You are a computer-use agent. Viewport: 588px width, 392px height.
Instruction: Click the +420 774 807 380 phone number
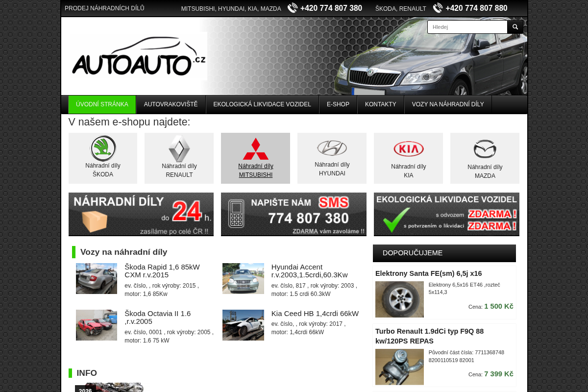click(x=331, y=8)
